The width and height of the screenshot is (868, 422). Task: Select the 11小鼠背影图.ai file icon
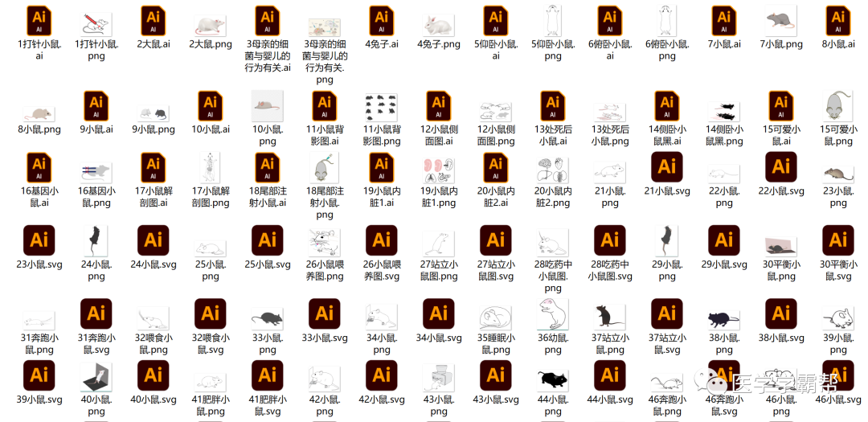[325, 106]
